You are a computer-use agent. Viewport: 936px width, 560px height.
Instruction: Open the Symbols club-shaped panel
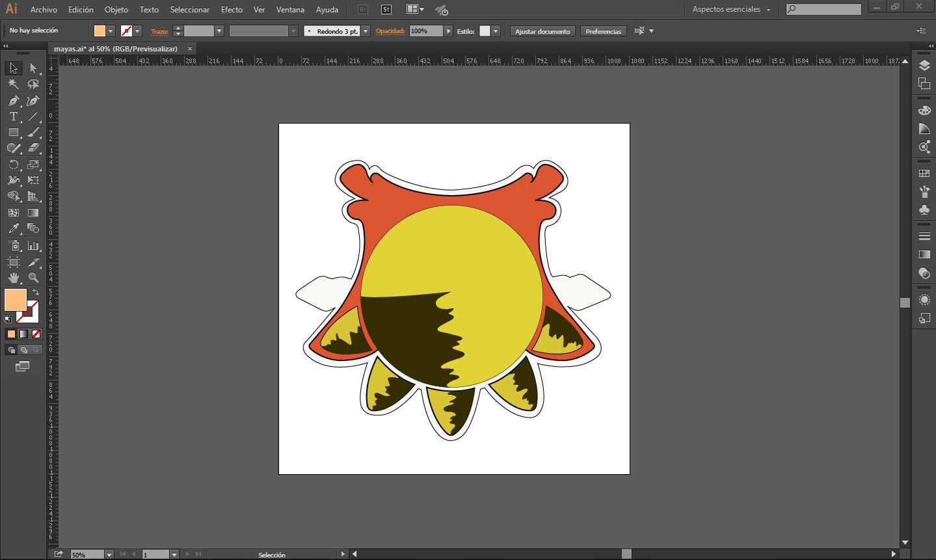[x=924, y=209]
